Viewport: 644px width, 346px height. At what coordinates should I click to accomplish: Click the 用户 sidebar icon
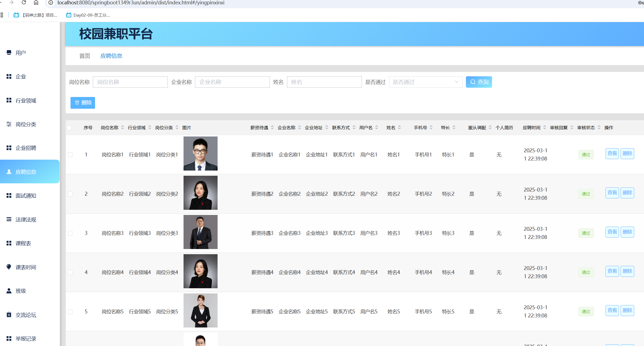click(x=9, y=53)
